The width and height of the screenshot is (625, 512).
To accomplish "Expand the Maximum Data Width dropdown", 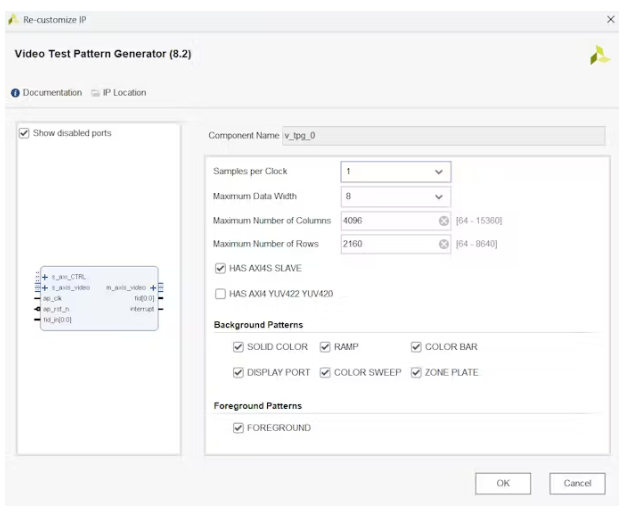I will pos(437,197).
